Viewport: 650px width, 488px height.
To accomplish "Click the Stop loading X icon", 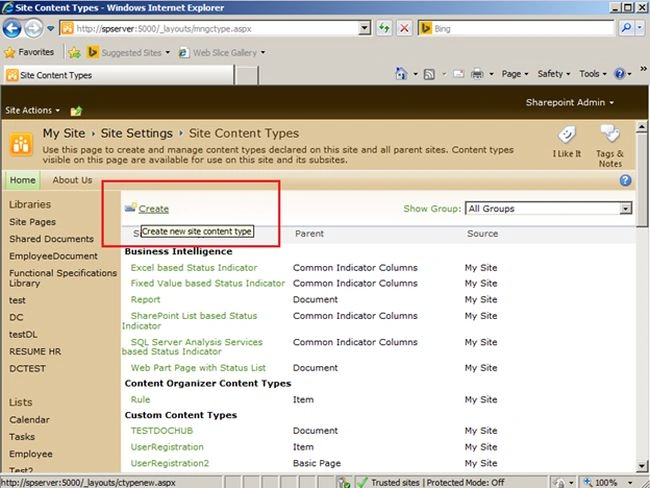I will click(404, 29).
